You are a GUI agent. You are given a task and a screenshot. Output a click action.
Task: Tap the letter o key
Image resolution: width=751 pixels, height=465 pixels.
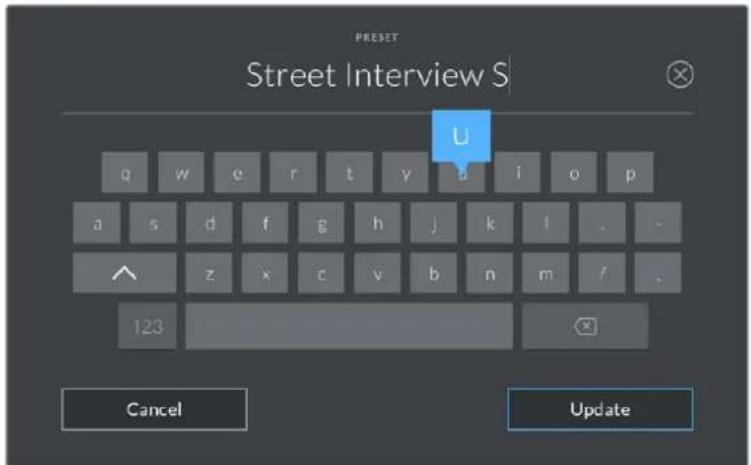coord(574,173)
